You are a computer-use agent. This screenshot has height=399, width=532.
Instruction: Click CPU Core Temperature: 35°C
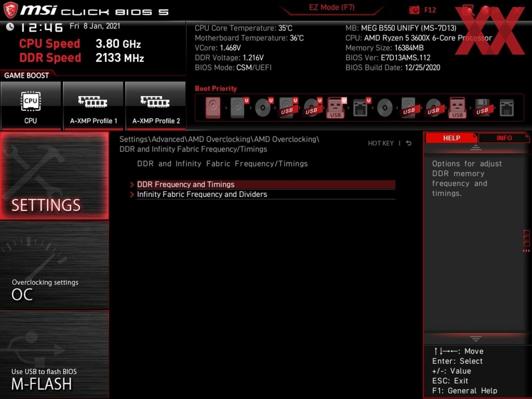(244, 28)
